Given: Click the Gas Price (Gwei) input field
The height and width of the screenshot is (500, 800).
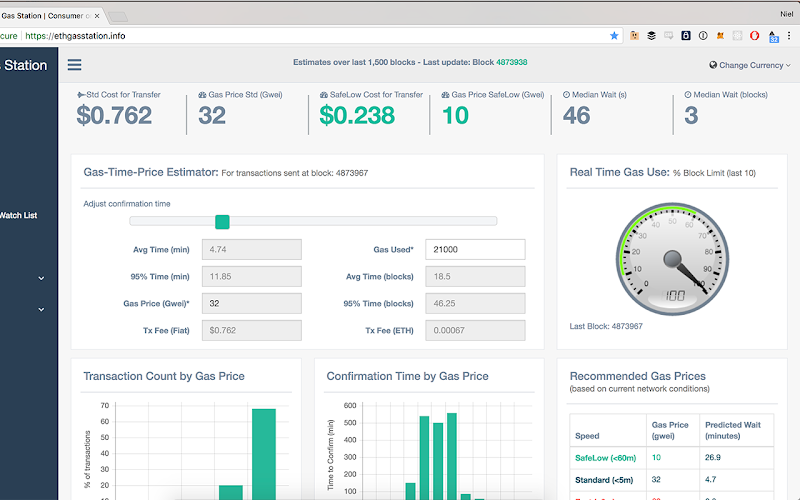Looking at the screenshot, I should pos(252,304).
